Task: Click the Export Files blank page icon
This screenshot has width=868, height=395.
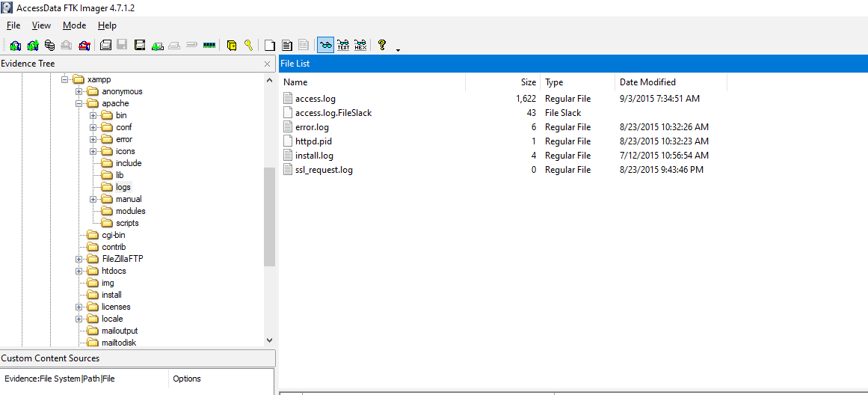Action: (270, 46)
